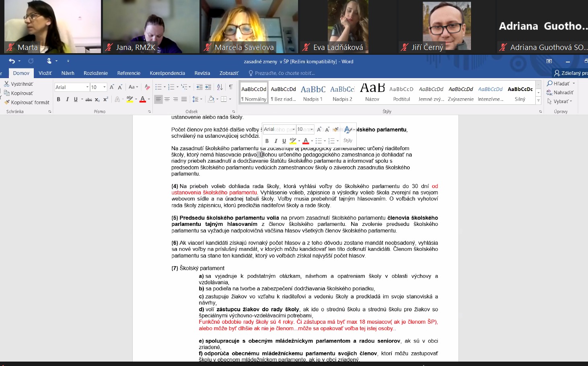Open the ribbon font name dropdown
The image size is (588, 366).
[x=87, y=87]
